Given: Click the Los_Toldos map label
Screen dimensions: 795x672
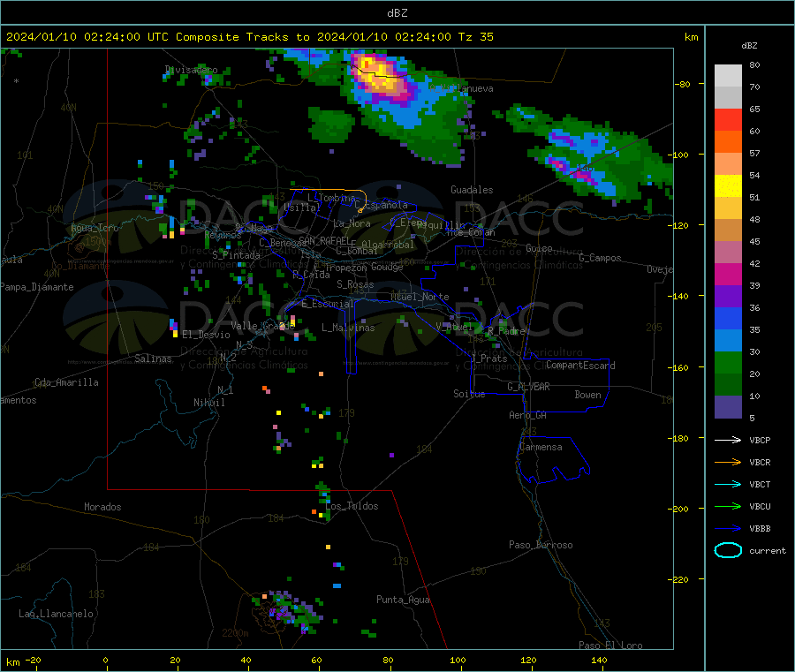Looking at the screenshot, I should (x=352, y=506).
